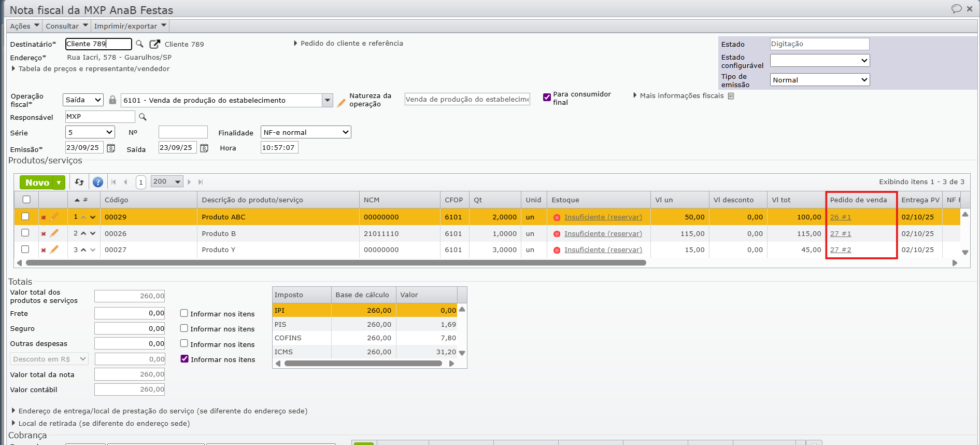
Task: Click pencil icon beside Natureza da operação
Action: click(341, 103)
